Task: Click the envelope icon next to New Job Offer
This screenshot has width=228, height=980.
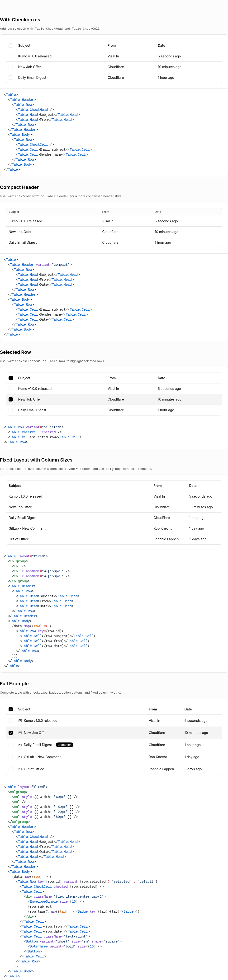Action: (20, 733)
